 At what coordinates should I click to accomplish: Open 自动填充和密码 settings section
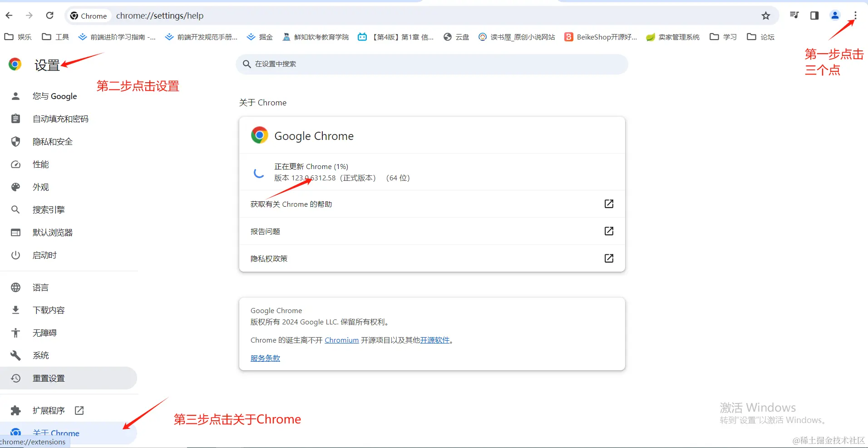coord(68,119)
